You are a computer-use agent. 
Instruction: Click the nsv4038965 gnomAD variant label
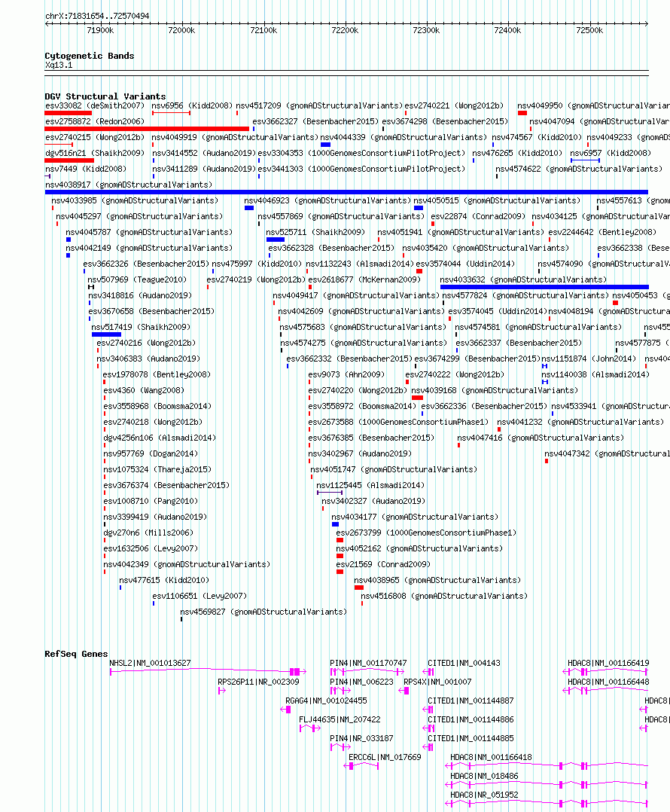437,581
